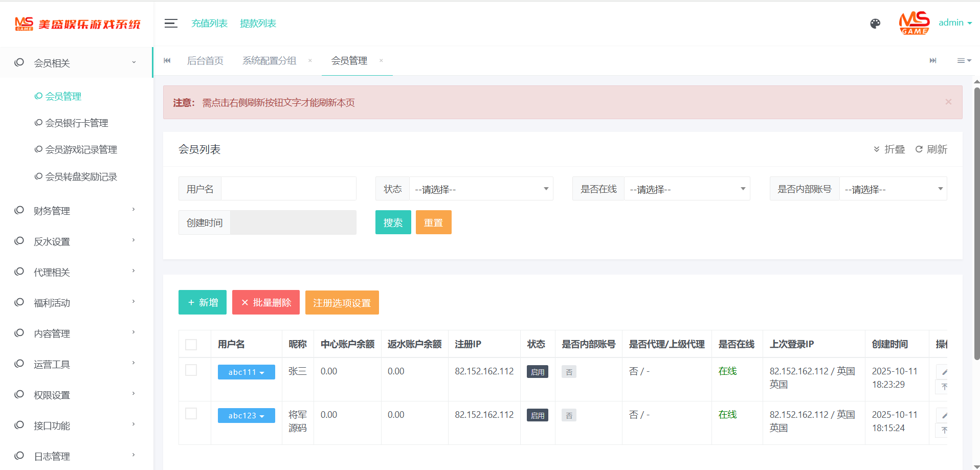Dismiss the pink notice alert
The image size is (980, 470).
[948, 102]
